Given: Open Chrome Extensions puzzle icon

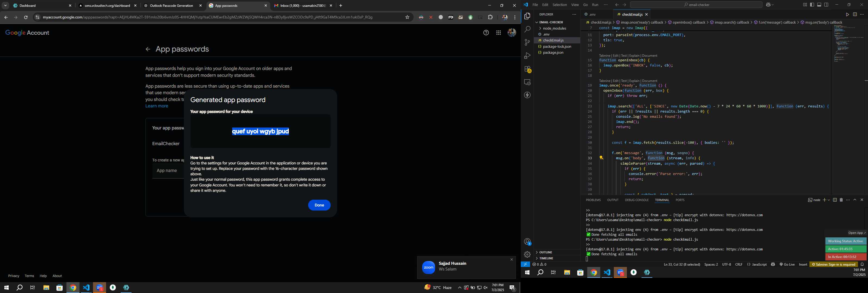Looking at the screenshot, I should 490,17.
